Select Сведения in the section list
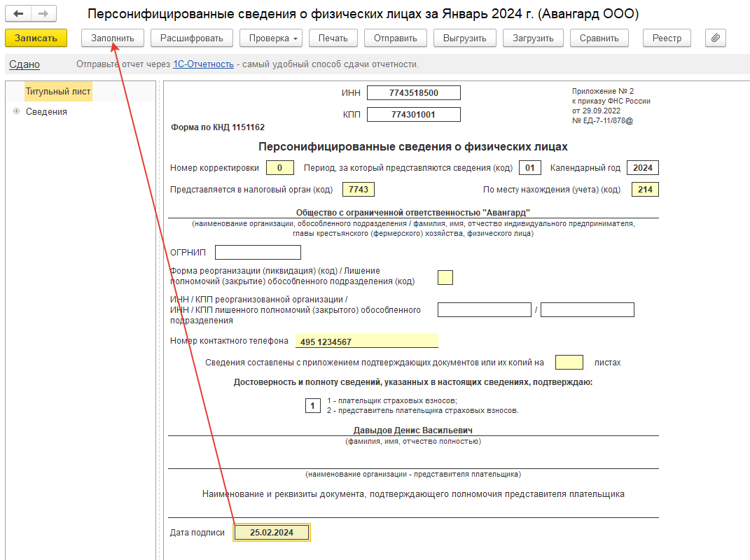This screenshot has height=560, width=750. click(x=46, y=111)
